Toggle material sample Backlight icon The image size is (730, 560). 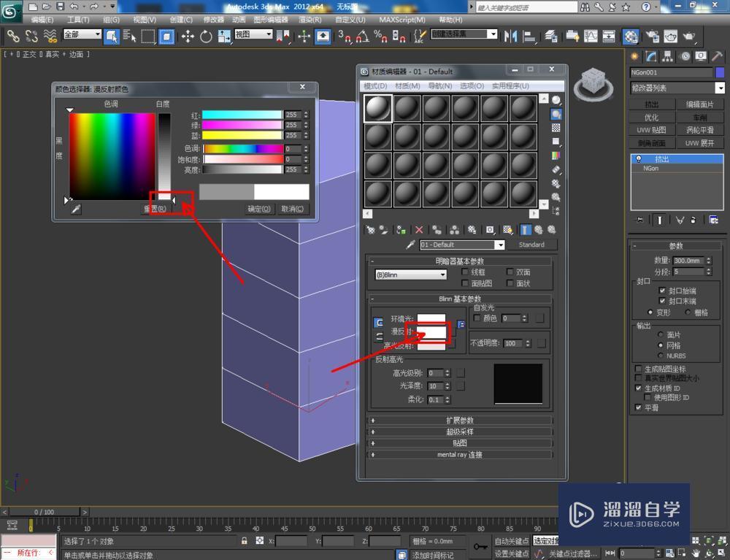click(x=556, y=114)
